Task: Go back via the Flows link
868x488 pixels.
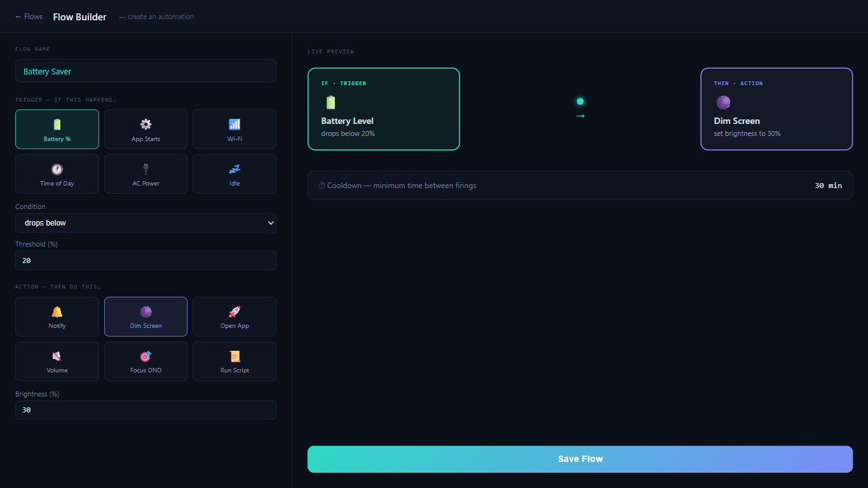Action: pyautogui.click(x=29, y=17)
